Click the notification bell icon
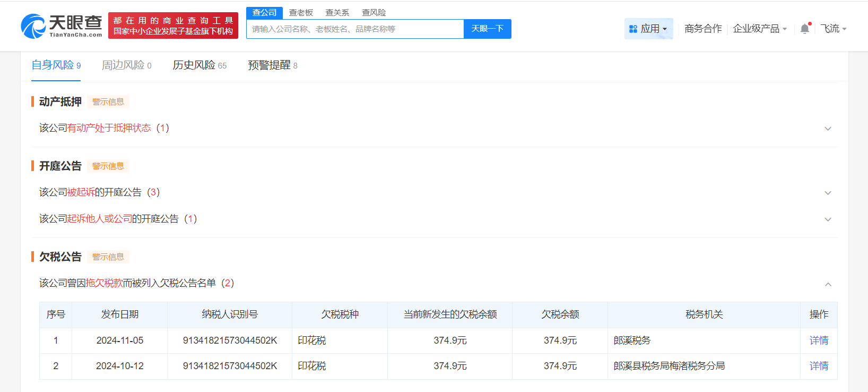Viewport: 868px width, 392px height. tap(805, 29)
